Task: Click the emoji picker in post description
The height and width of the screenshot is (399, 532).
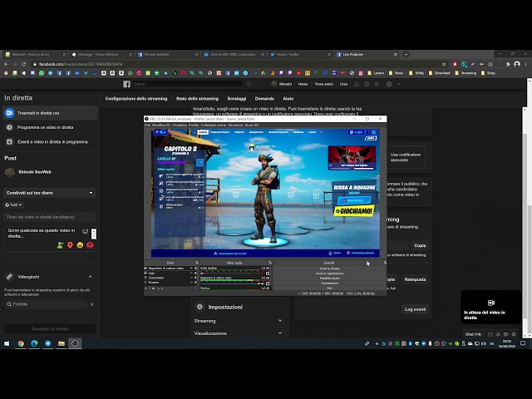Action: [x=85, y=231]
